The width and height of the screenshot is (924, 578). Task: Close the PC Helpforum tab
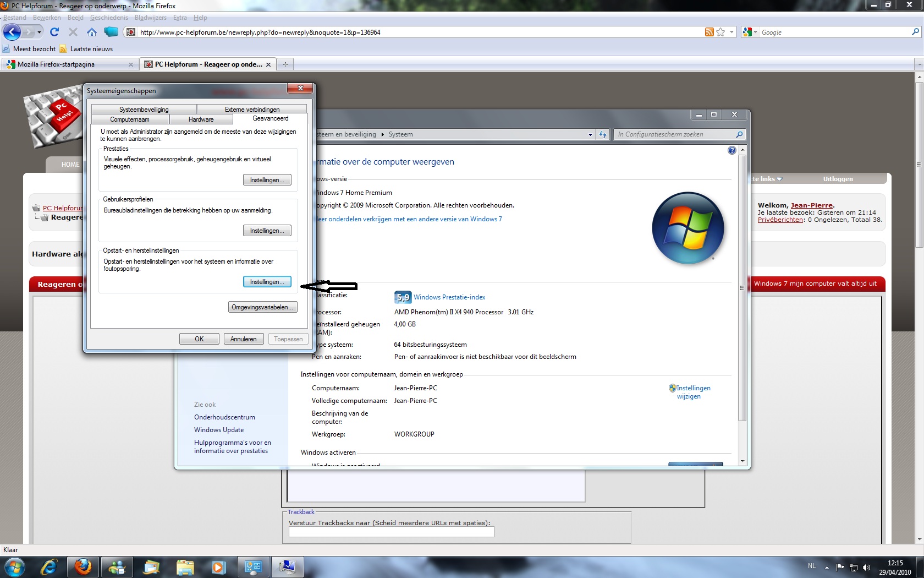coord(268,64)
